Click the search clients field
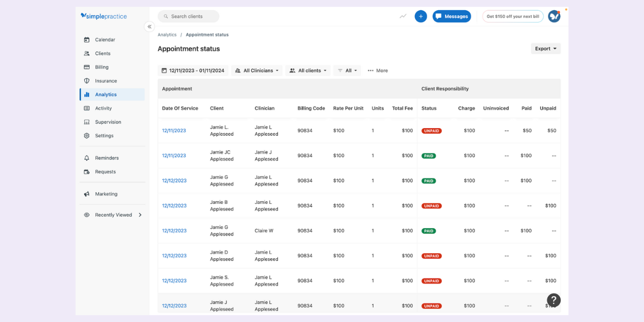The height and width of the screenshot is (322, 644). coord(188,16)
